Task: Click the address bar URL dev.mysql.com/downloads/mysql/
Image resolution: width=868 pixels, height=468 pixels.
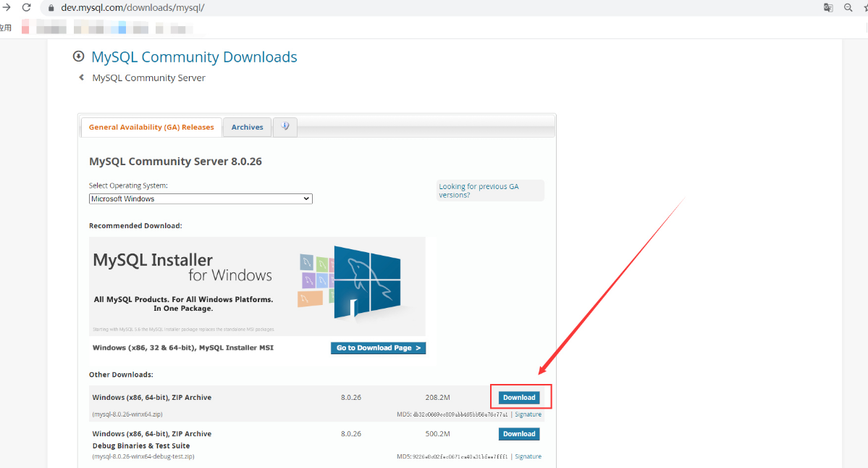Action: 133,8
